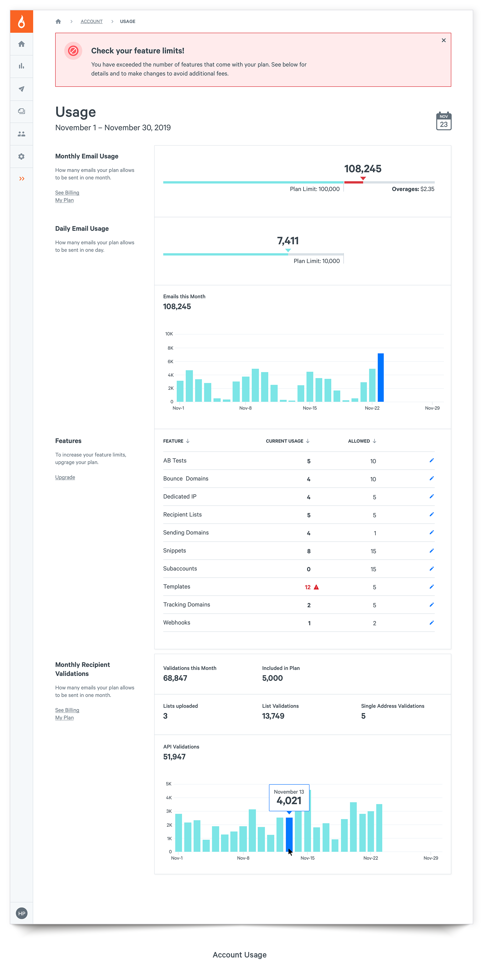Viewport: 485px width, 980px height.
Task: Sort by Allowed column arrow
Action: pos(374,441)
